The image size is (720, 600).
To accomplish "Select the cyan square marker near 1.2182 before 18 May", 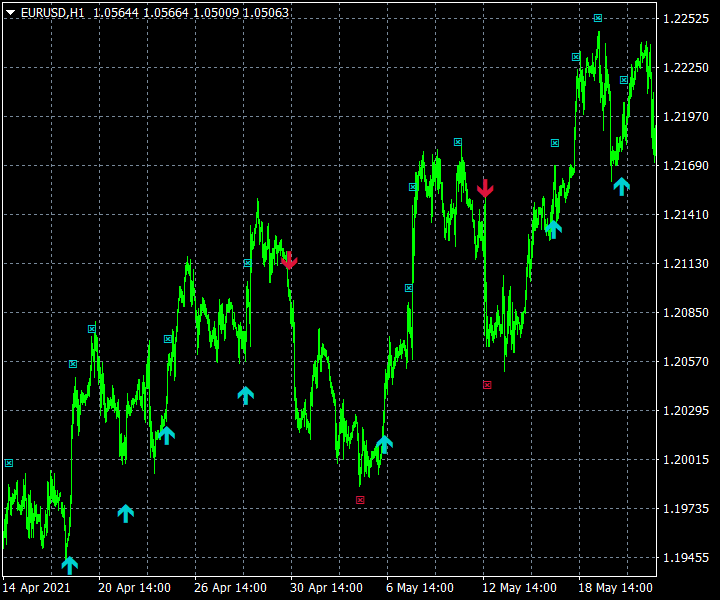I will [x=555, y=143].
